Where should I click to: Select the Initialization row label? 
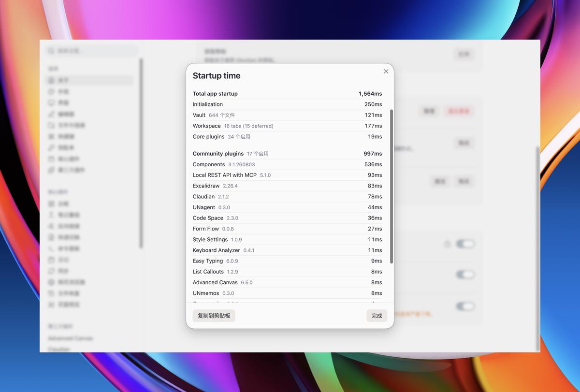pyautogui.click(x=208, y=104)
